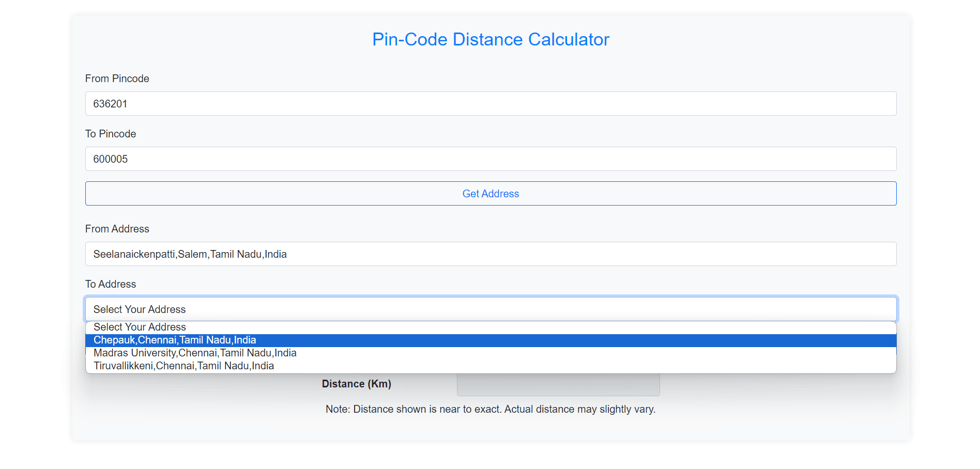
Task: Choose Madras University, Chennai option
Action: click(x=195, y=353)
